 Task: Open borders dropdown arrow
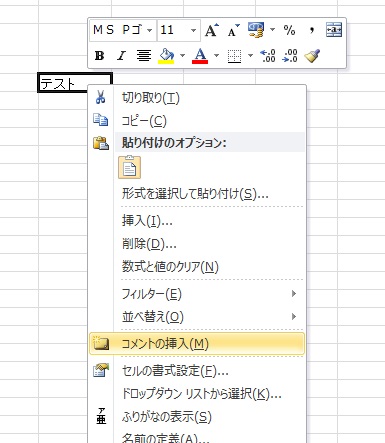tap(250, 55)
